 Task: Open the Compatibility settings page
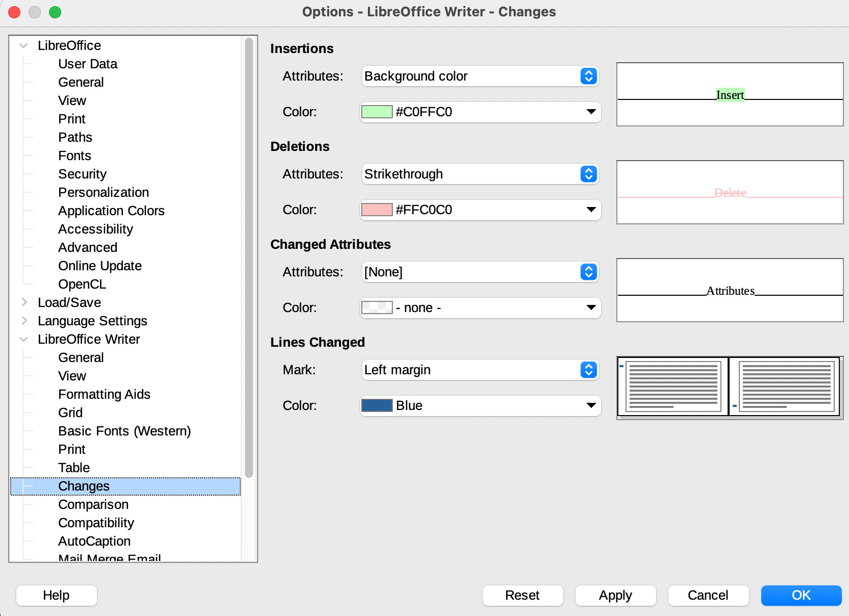pyautogui.click(x=96, y=523)
